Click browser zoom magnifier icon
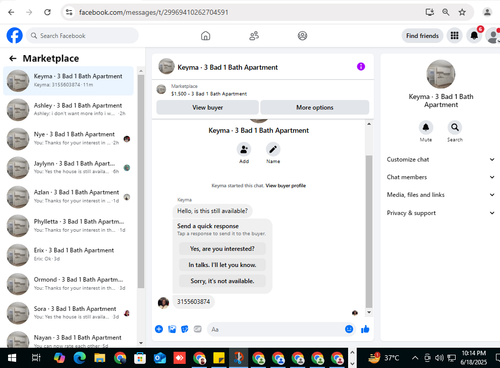 (x=446, y=12)
